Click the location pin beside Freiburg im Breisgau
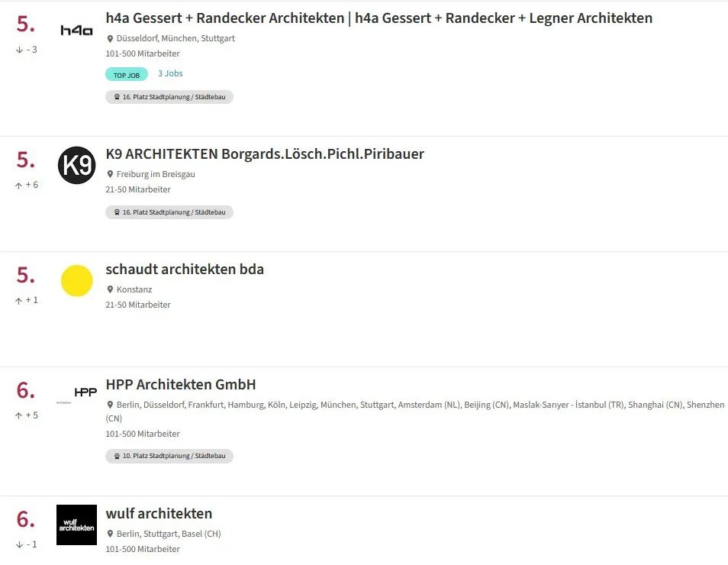728x565 pixels. 110,174
